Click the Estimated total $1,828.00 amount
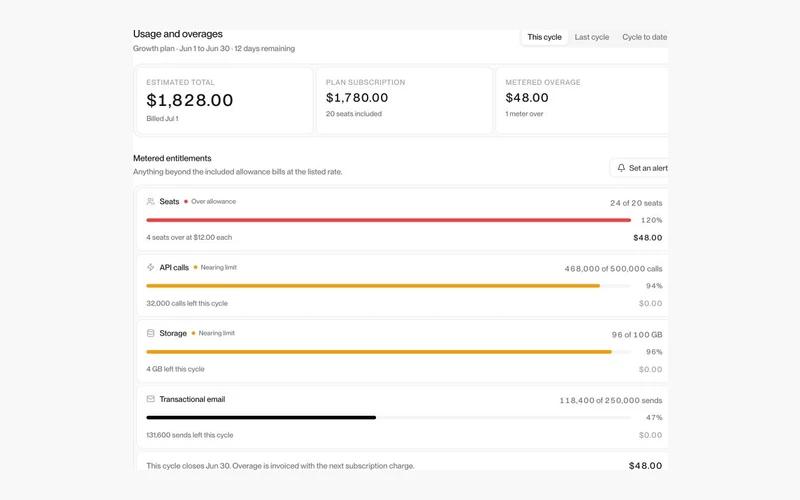The width and height of the screenshot is (800, 500). click(x=190, y=100)
